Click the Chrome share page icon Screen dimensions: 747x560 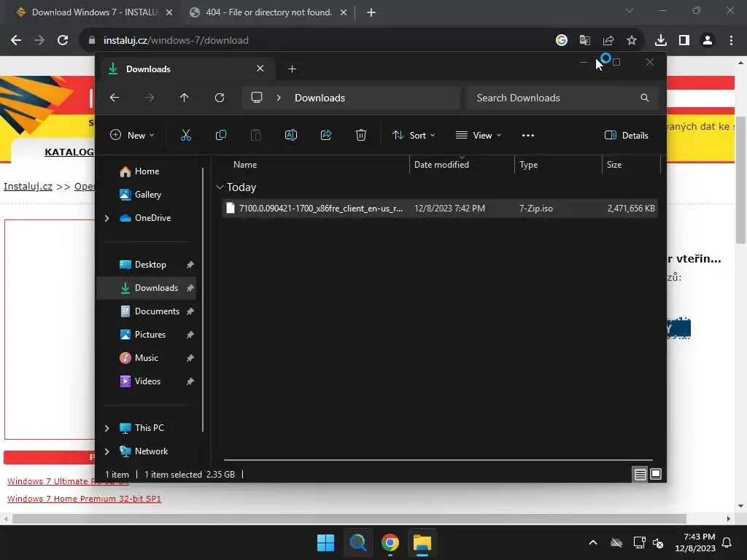pos(608,40)
